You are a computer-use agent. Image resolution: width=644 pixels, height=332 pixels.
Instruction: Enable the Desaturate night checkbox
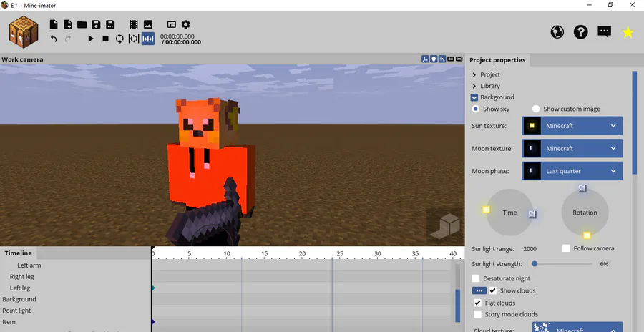476,278
